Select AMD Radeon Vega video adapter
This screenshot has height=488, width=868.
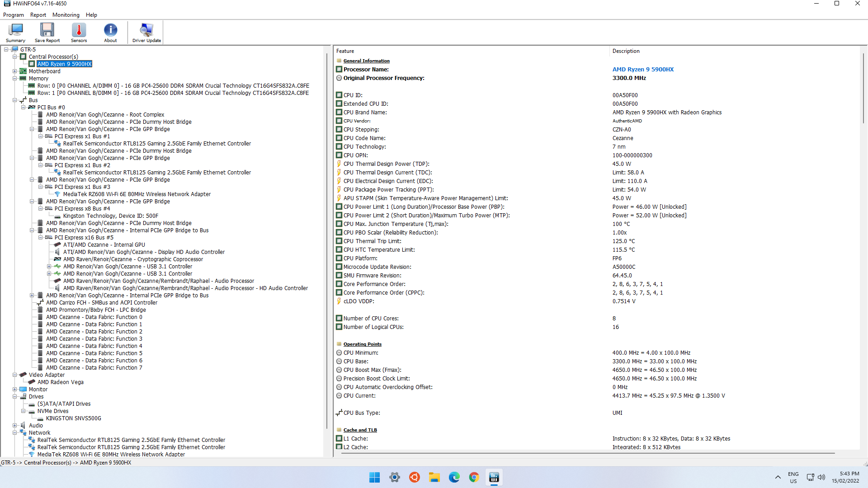pos(61,382)
